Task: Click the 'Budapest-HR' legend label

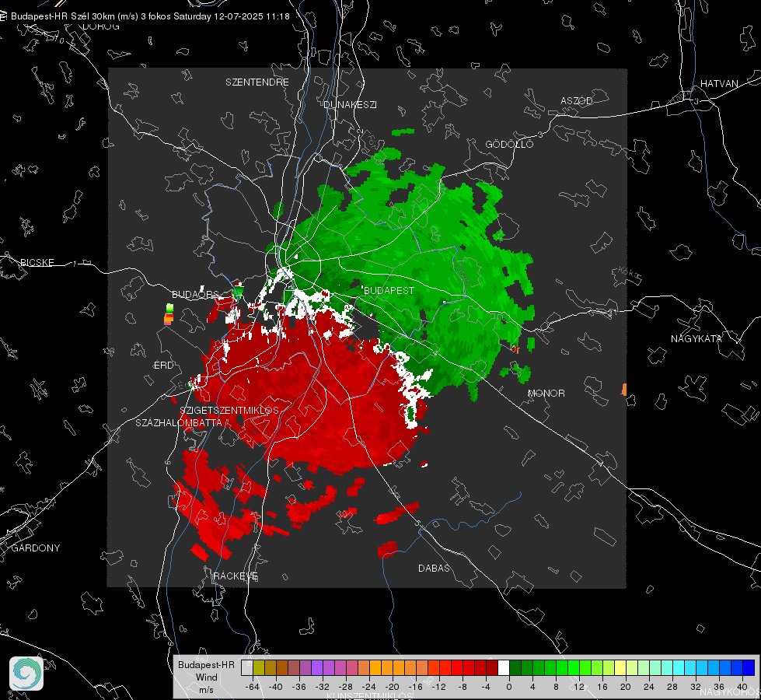Action: coord(206,664)
